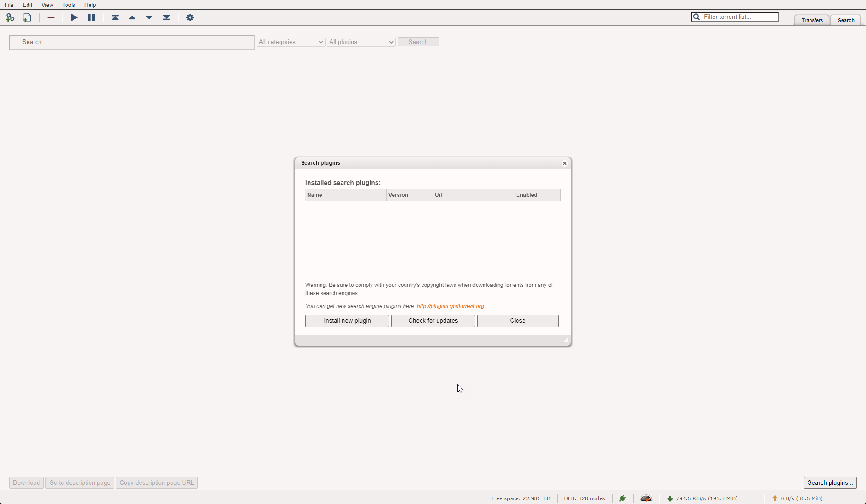Move torrent down in queue
The image size is (866, 504).
click(x=149, y=17)
